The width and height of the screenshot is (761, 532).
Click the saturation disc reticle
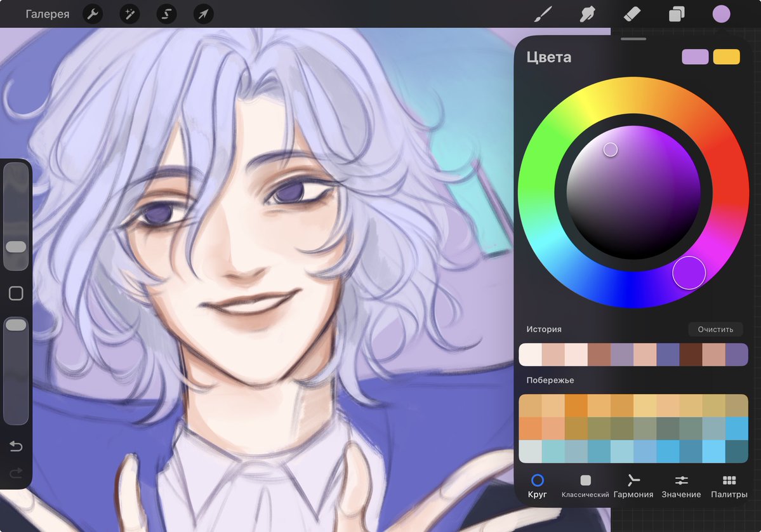tap(611, 149)
